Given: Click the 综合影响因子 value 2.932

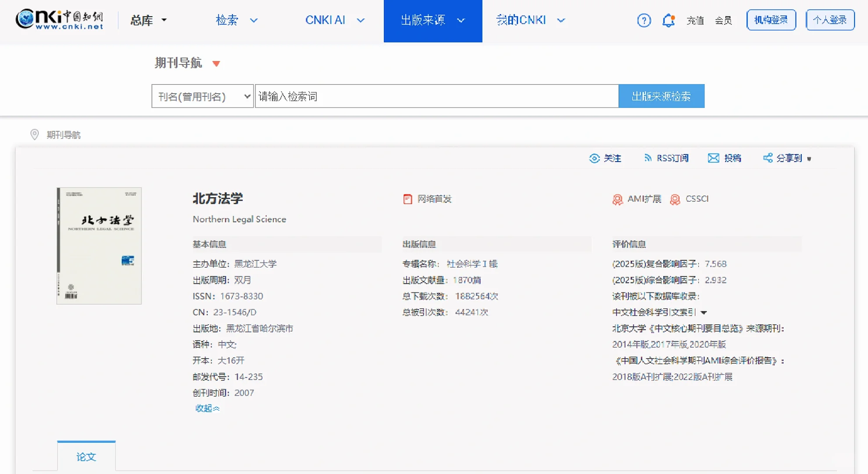Looking at the screenshot, I should pyautogui.click(x=715, y=280).
